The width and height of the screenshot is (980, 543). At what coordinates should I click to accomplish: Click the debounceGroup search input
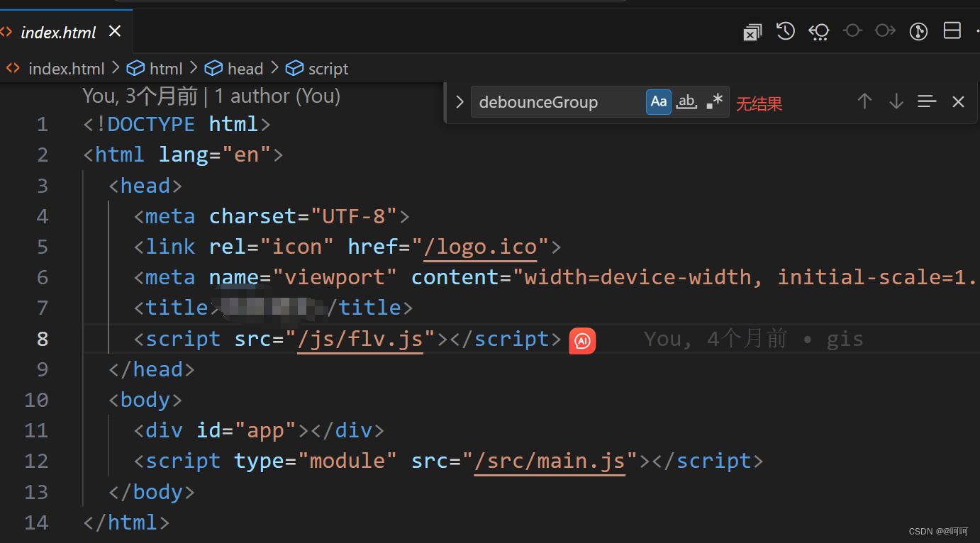click(x=557, y=102)
